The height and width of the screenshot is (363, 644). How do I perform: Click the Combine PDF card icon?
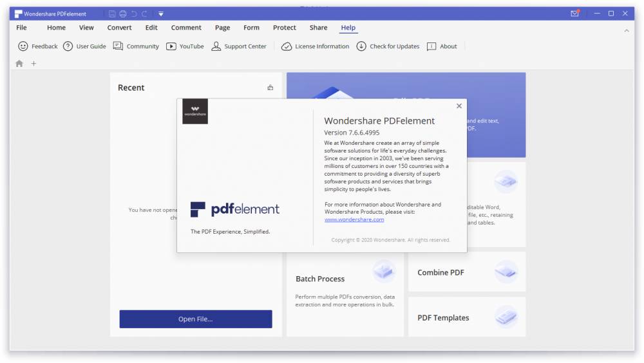(x=506, y=272)
